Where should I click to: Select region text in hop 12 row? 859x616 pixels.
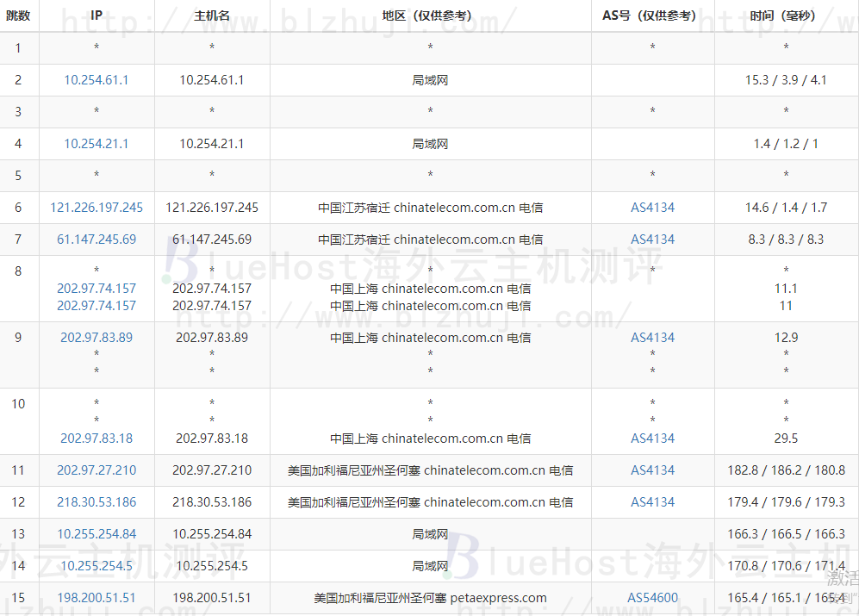(430, 501)
